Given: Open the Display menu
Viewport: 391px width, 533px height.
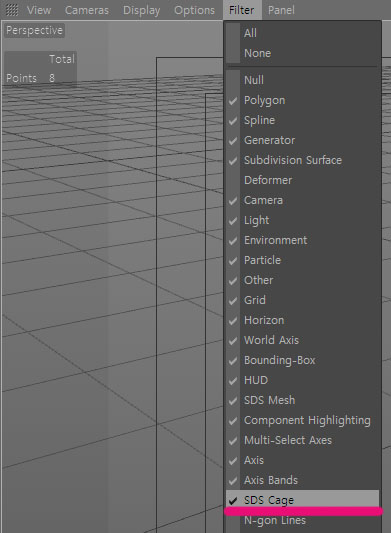Looking at the screenshot, I should (141, 10).
